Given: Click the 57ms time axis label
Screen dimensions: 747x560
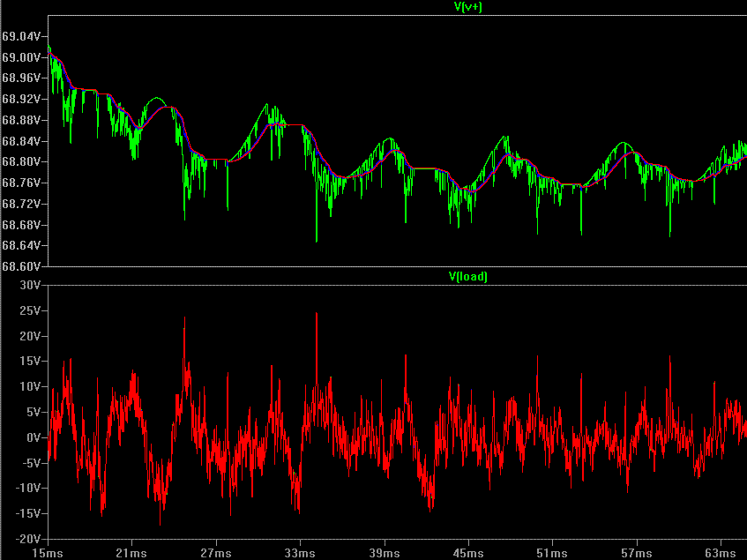Looking at the screenshot, I should (x=637, y=553).
